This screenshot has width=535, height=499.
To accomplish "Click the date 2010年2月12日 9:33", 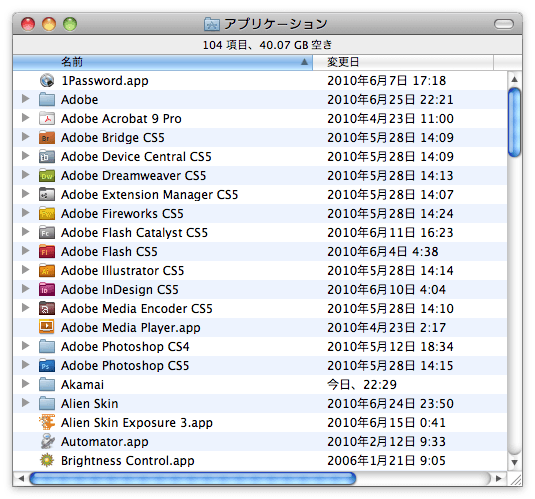I will tap(387, 442).
